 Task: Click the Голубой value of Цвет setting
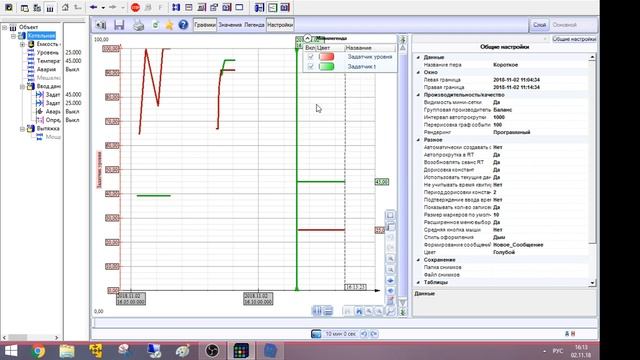pos(504,252)
